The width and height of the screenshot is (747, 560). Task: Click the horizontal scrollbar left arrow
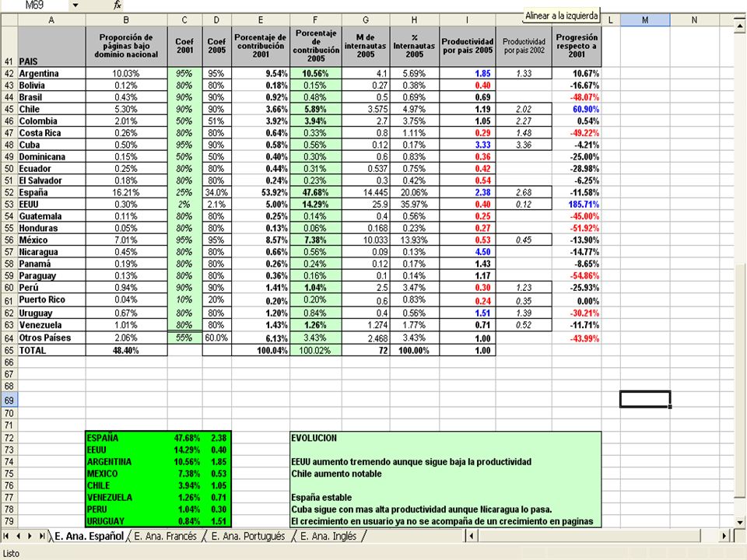(472, 536)
